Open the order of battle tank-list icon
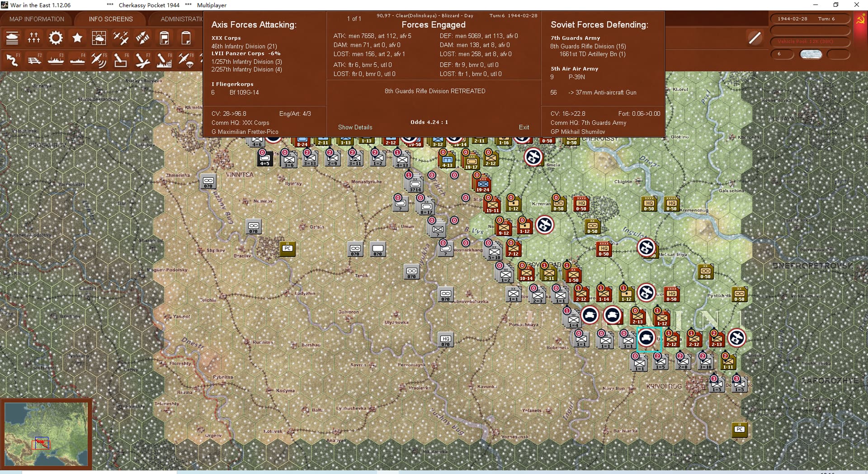This screenshot has width=868, height=474. 12,38
